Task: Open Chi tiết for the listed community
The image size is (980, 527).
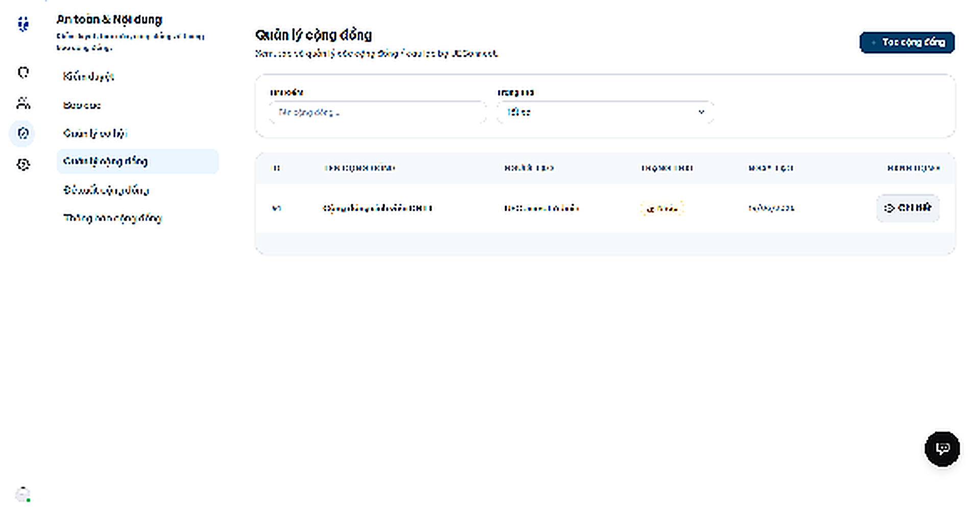Action: (908, 208)
